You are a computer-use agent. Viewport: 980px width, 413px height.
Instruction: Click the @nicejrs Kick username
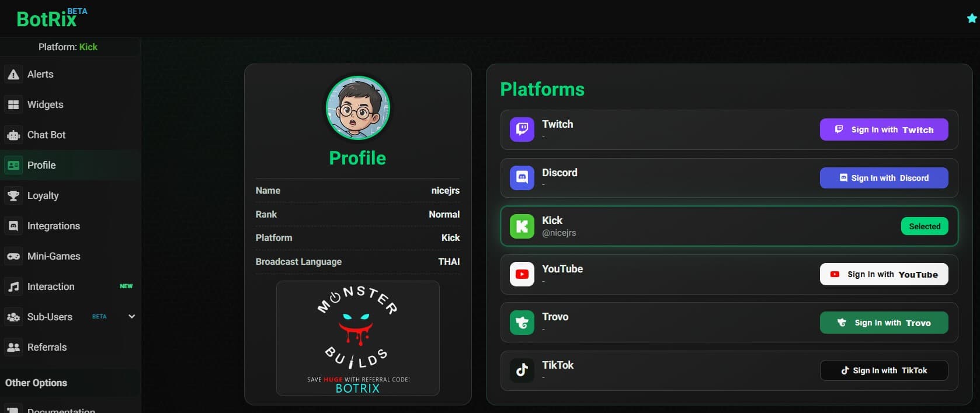click(559, 233)
